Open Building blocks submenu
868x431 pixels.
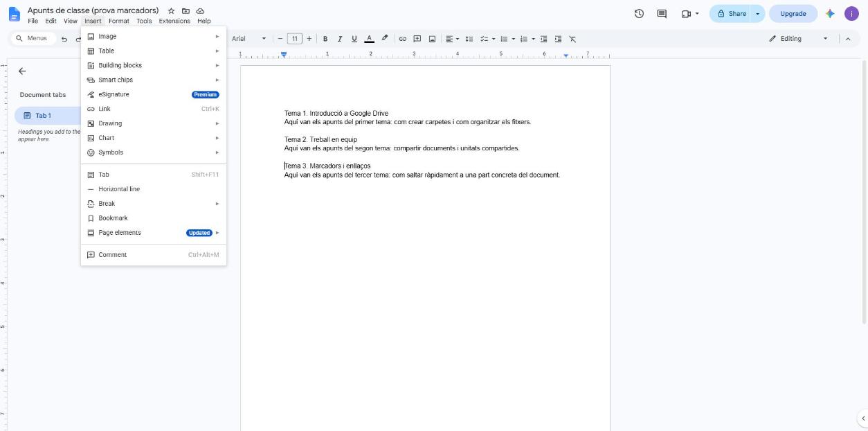coord(154,65)
